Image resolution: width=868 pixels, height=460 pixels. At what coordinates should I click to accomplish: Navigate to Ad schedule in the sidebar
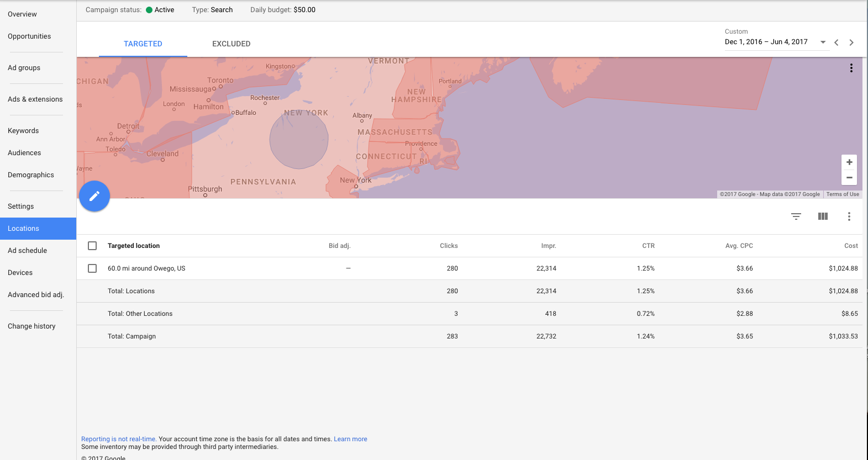point(27,251)
